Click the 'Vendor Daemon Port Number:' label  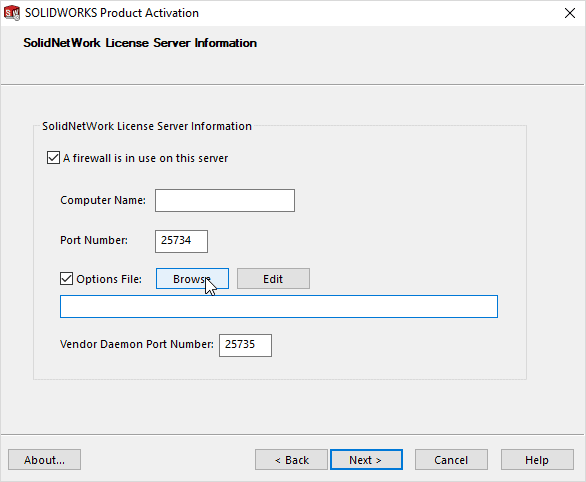(x=137, y=344)
